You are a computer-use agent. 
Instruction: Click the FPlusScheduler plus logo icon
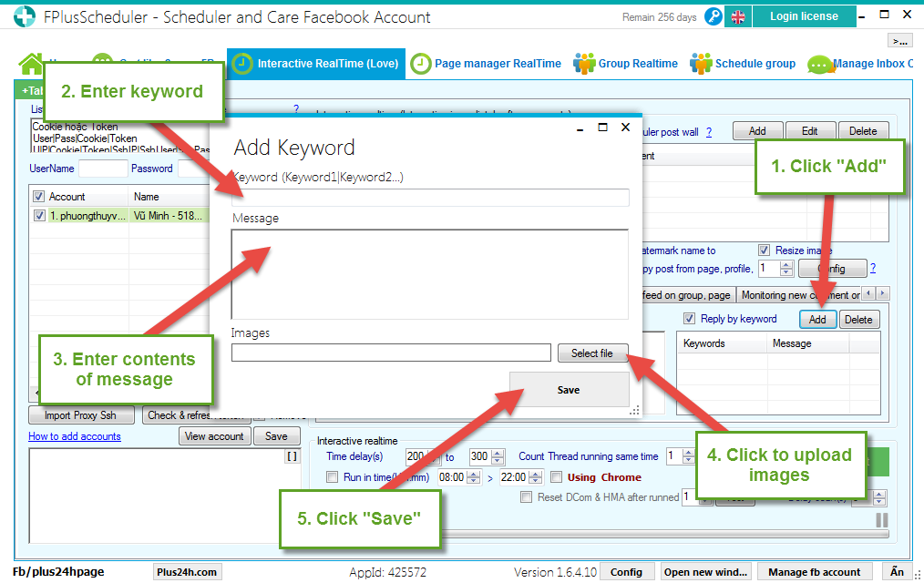(25, 16)
